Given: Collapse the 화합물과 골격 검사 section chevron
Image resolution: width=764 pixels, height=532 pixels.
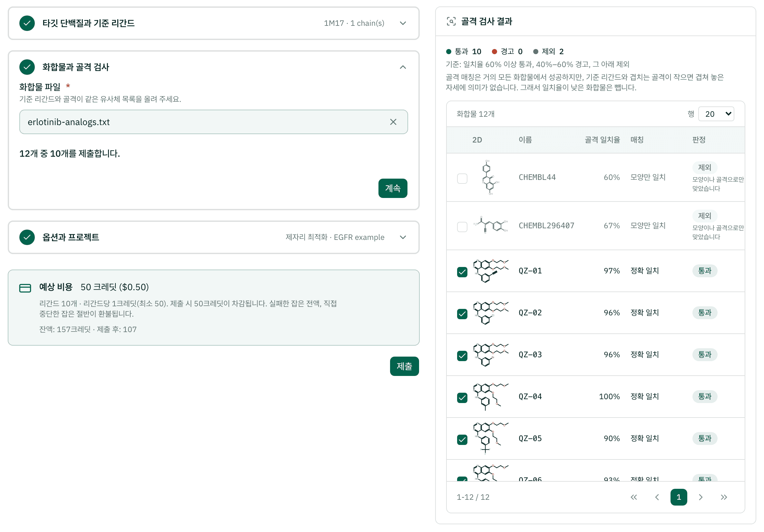Looking at the screenshot, I should click(x=403, y=67).
